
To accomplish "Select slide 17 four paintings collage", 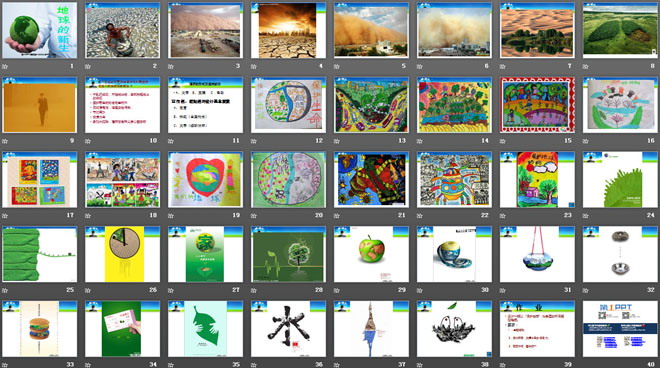I will [40, 179].
